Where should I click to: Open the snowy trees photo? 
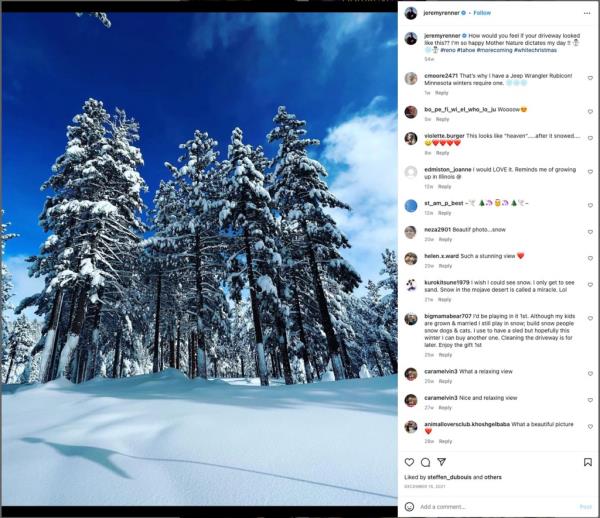199,259
